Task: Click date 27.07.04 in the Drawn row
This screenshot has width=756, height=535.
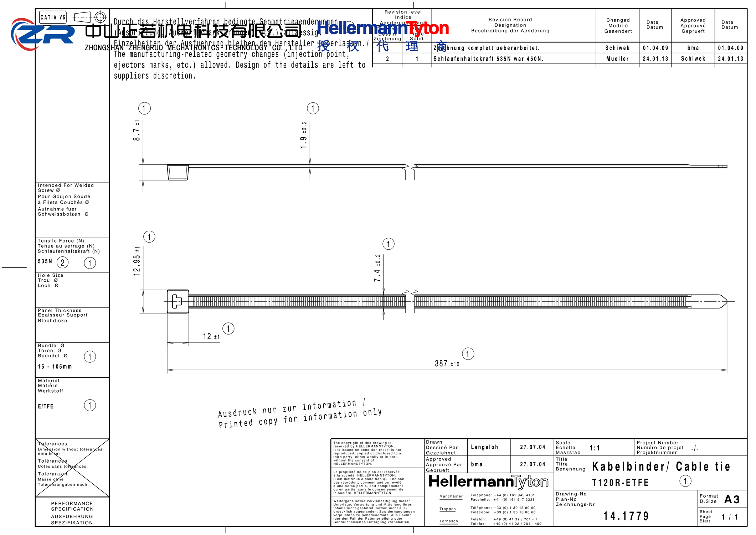Action: pos(533,447)
